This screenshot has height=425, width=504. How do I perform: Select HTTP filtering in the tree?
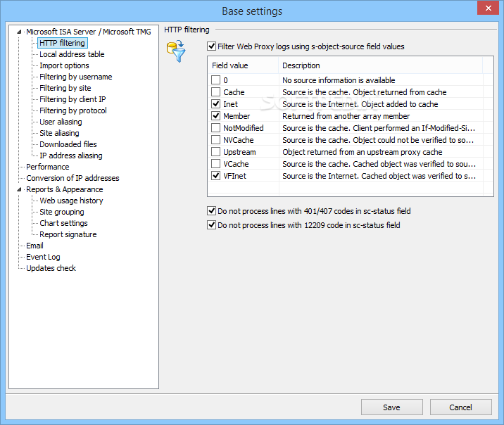[x=63, y=43]
